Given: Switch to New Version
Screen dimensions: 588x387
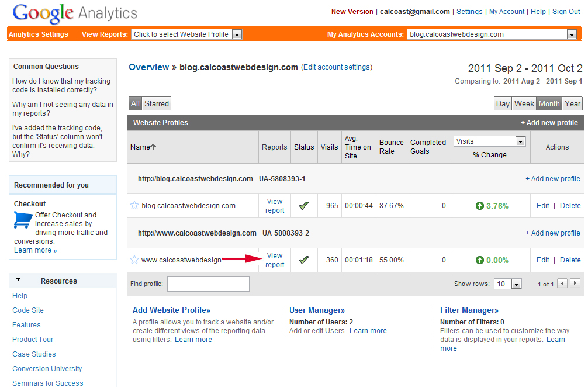Looking at the screenshot, I should [x=352, y=12].
